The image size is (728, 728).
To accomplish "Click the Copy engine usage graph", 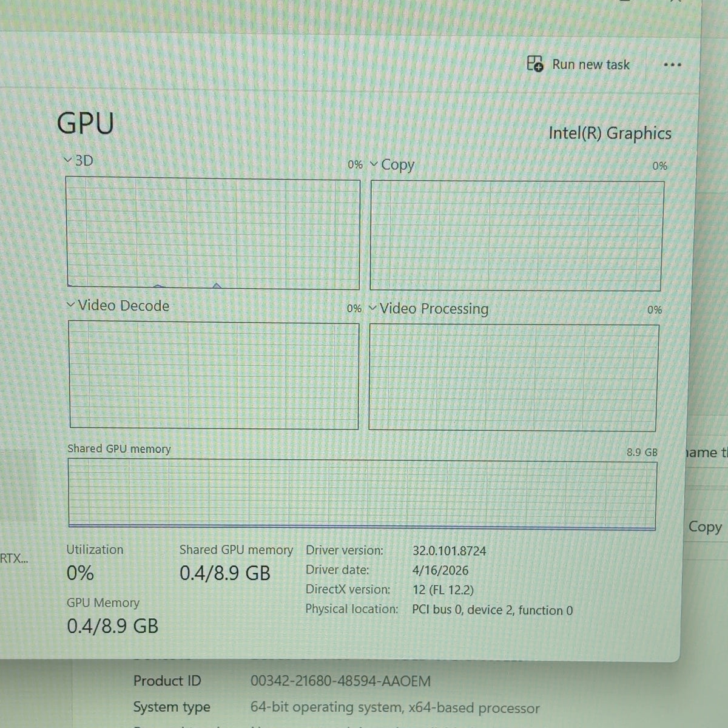I will point(516,235).
